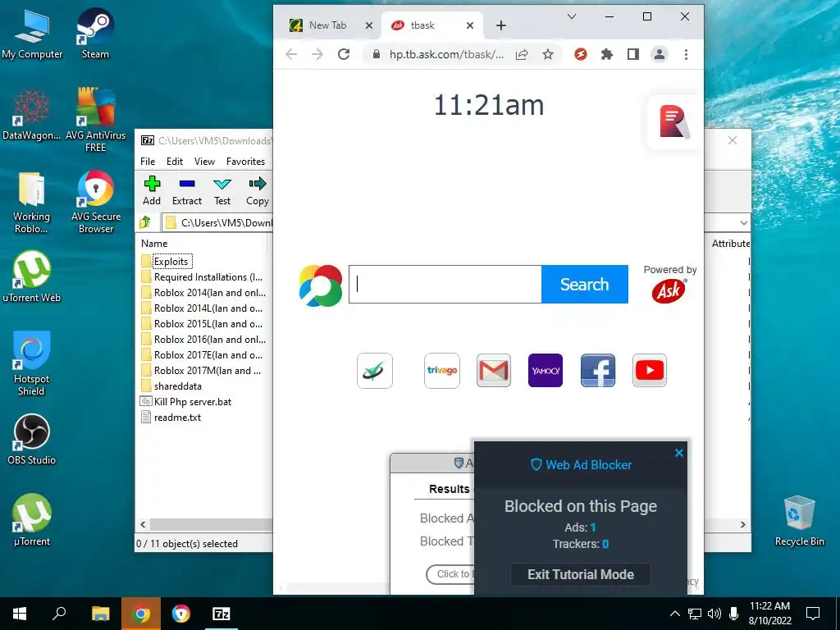Open a new Chrome tab with plus
The image size is (840, 630).
pos(501,25)
